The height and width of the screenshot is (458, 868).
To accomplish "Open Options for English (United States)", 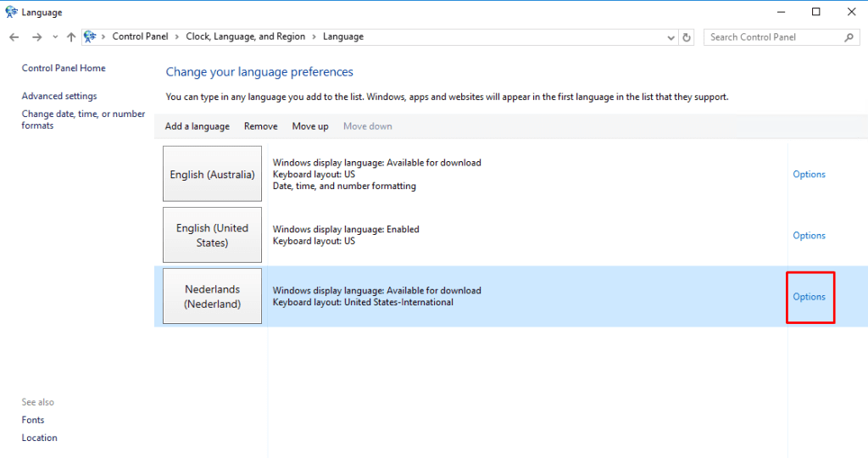I will tap(809, 236).
